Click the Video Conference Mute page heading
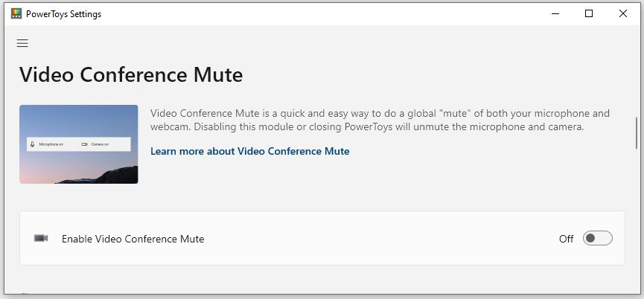Viewport: 644px width, 299px height. tap(131, 75)
